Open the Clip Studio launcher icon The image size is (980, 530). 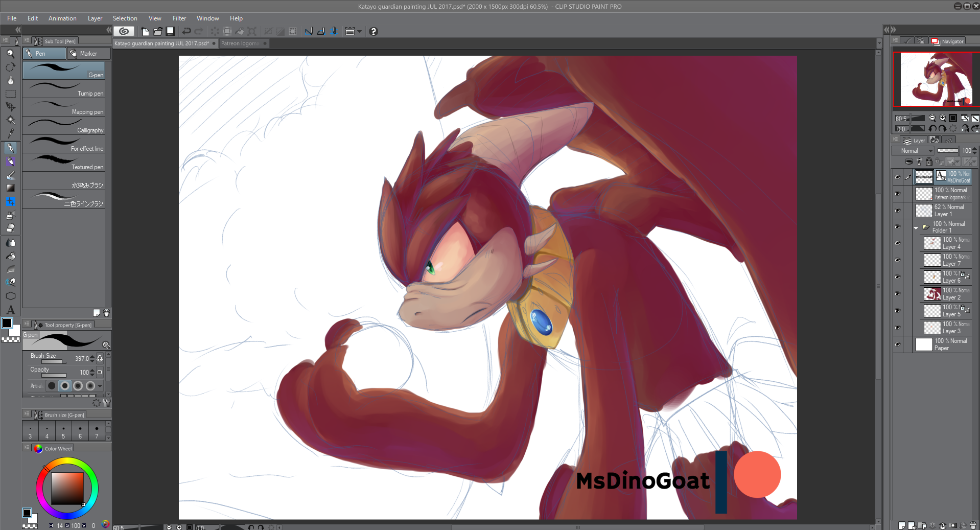click(x=124, y=31)
